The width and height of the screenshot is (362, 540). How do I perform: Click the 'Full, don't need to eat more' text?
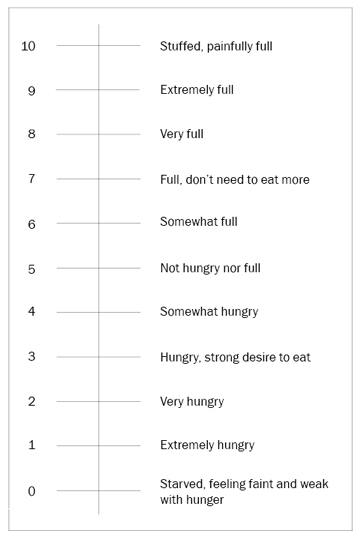click(x=235, y=179)
